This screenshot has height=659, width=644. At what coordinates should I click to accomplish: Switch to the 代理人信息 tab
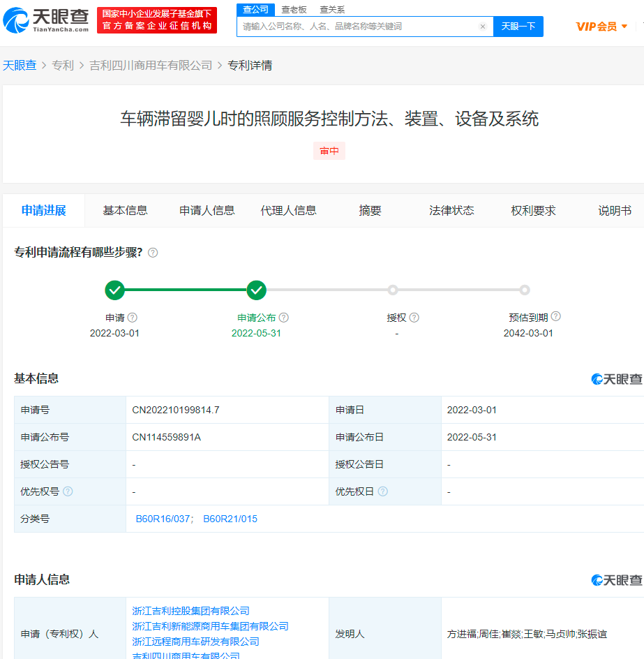coord(288,211)
